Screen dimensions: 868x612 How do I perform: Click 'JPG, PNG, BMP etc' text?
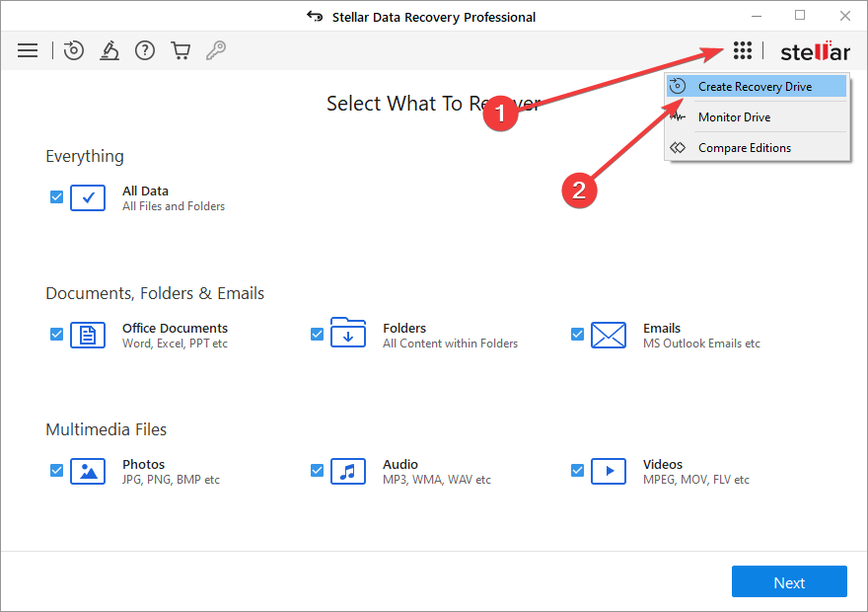pos(171,480)
